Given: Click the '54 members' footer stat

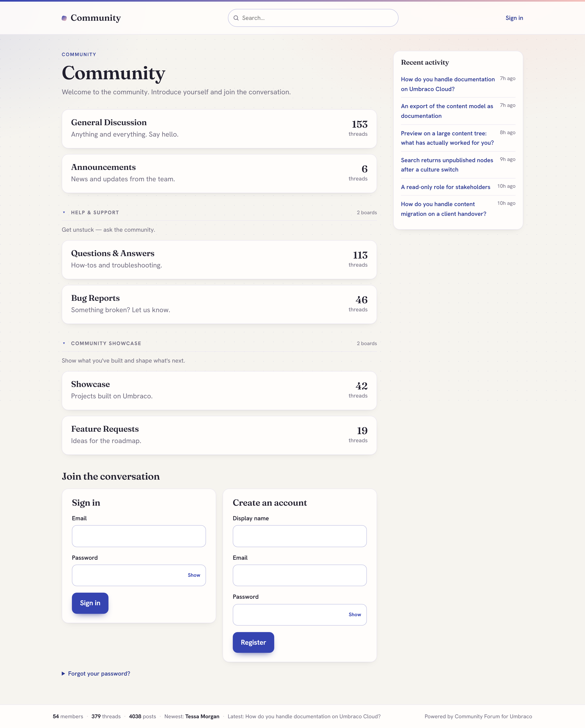Looking at the screenshot, I should [x=68, y=716].
